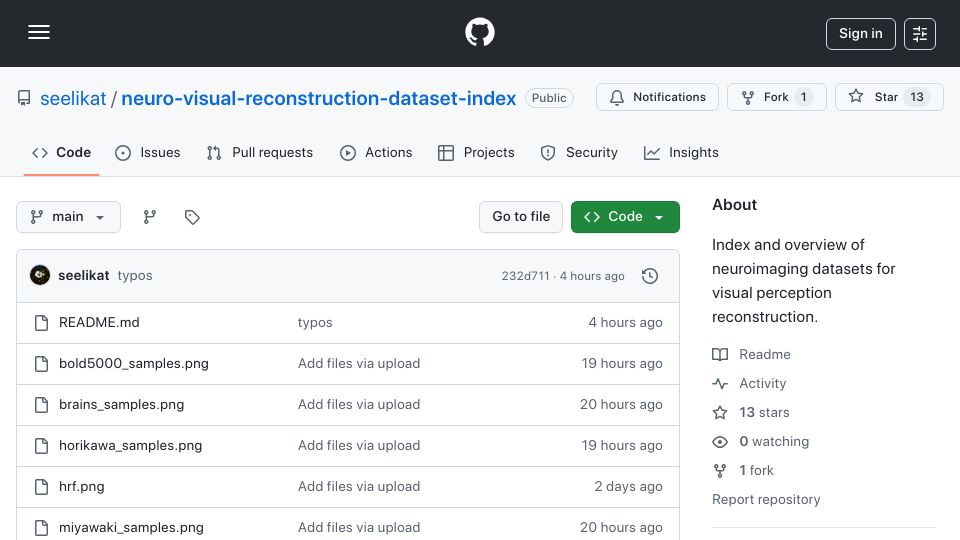Viewport: 960px width, 540px height.
Task: Star the repository
Action: click(889, 97)
